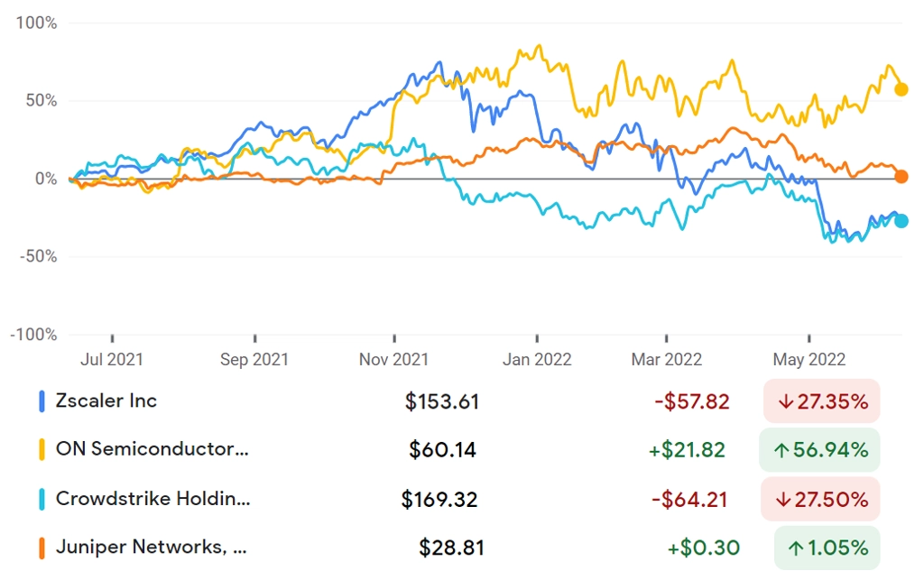Select the blue Zscaler color bar

click(x=42, y=401)
